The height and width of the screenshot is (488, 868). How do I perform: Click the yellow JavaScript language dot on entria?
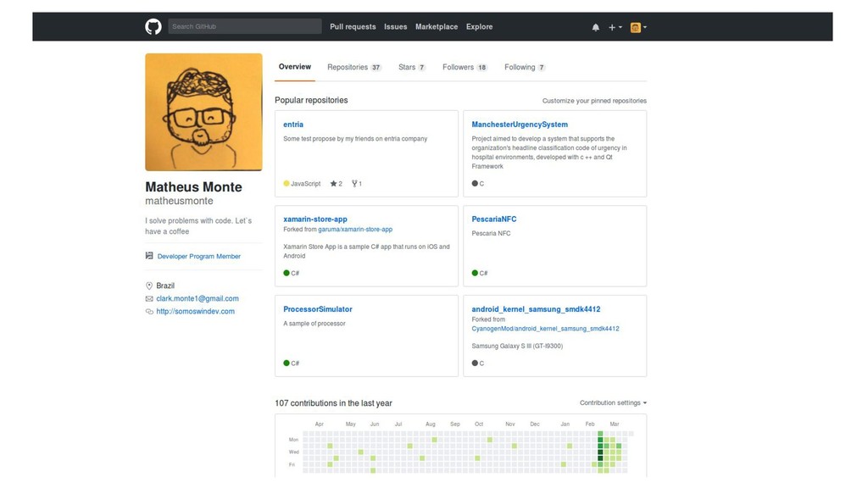[x=287, y=184]
